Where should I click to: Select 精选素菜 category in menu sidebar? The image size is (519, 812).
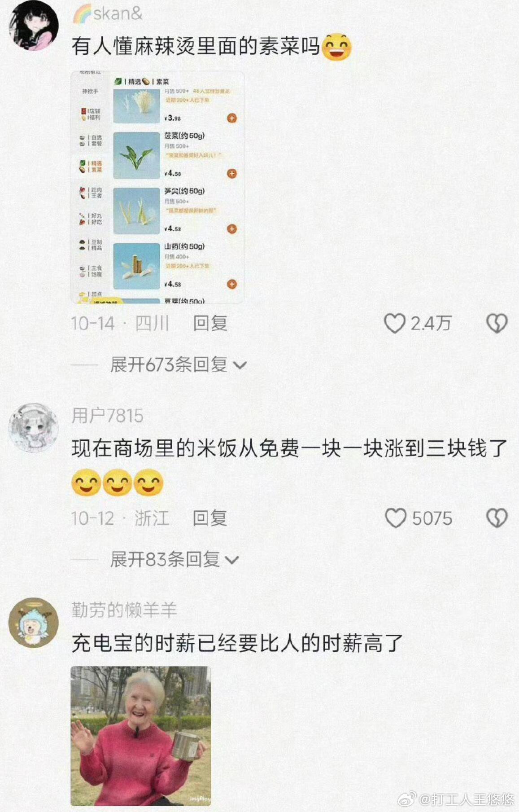coord(91,167)
